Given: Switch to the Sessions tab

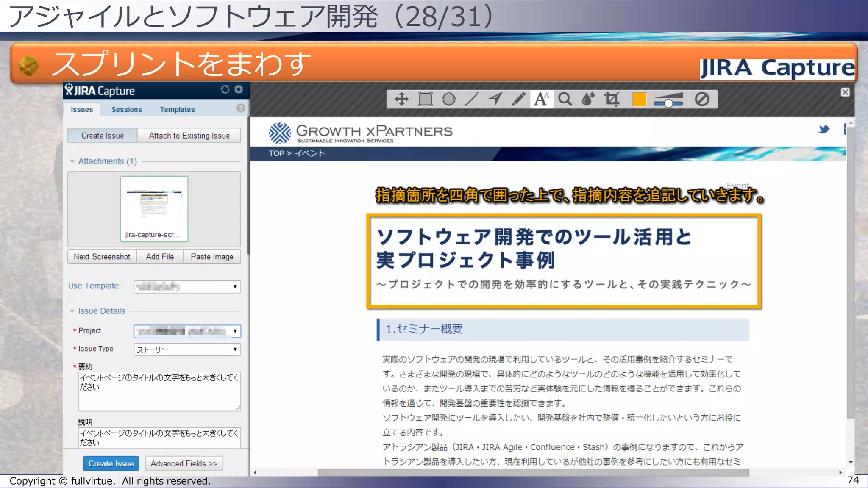Looking at the screenshot, I should (127, 109).
